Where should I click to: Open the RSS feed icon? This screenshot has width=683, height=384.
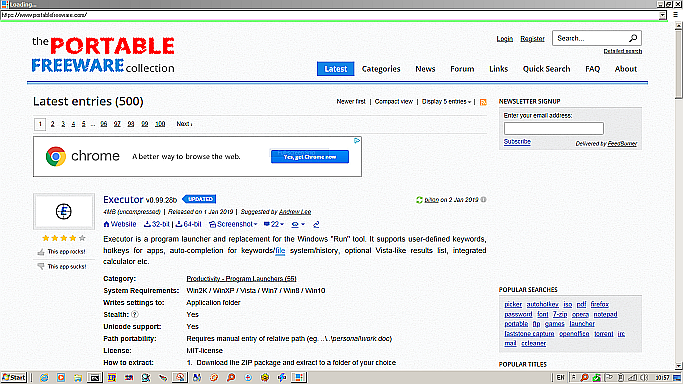(x=483, y=102)
